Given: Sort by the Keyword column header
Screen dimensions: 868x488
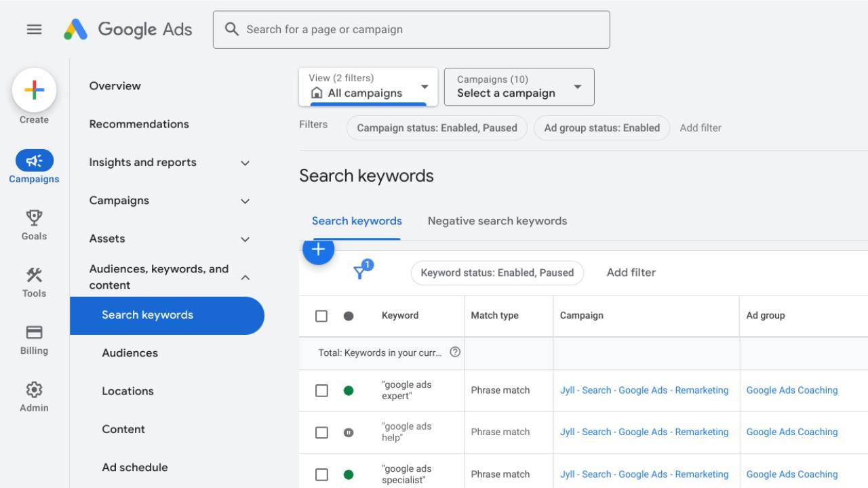Looking at the screenshot, I should click(400, 316).
